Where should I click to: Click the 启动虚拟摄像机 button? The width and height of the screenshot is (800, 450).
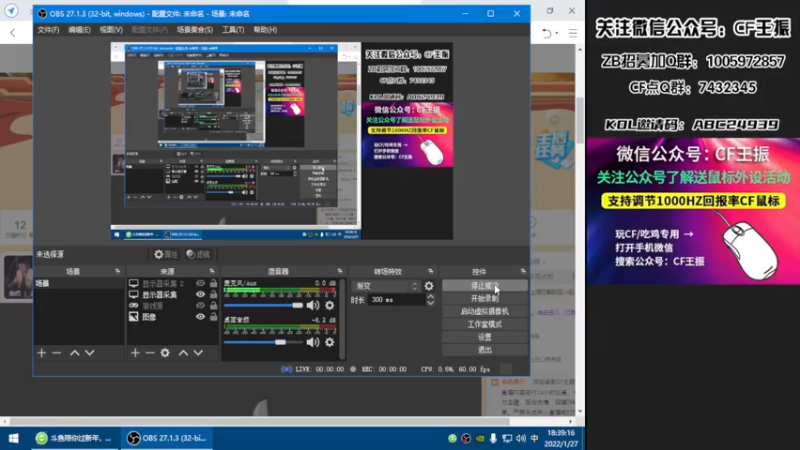485,311
